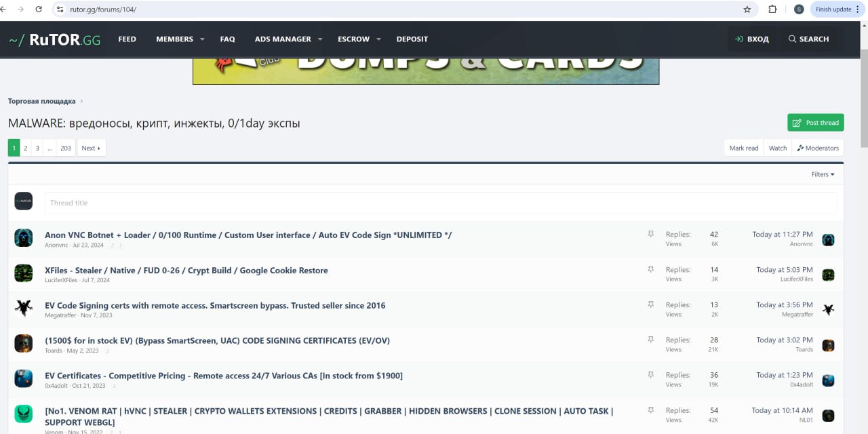Click the Торговая площадка breadcrumb
This screenshot has width=868, height=434.
(42, 101)
